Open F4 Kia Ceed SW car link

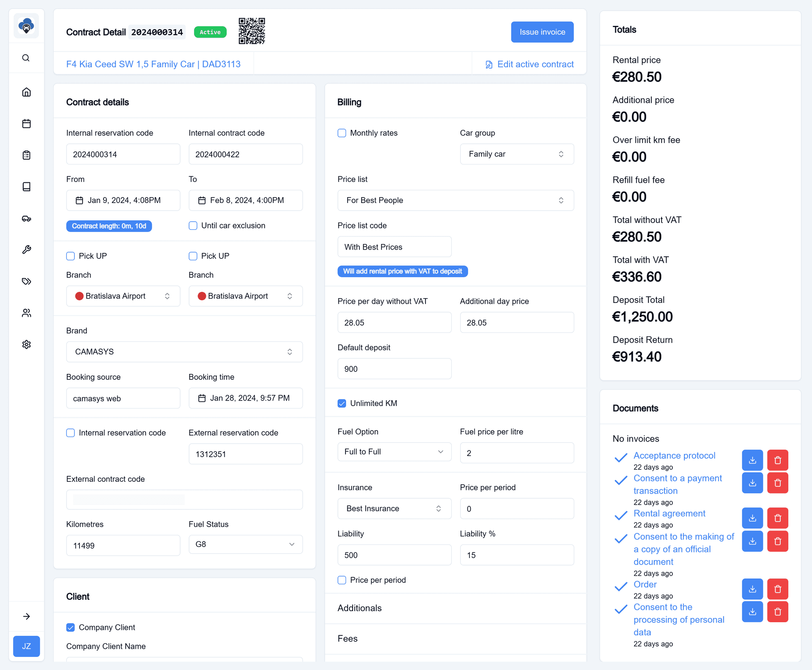153,64
